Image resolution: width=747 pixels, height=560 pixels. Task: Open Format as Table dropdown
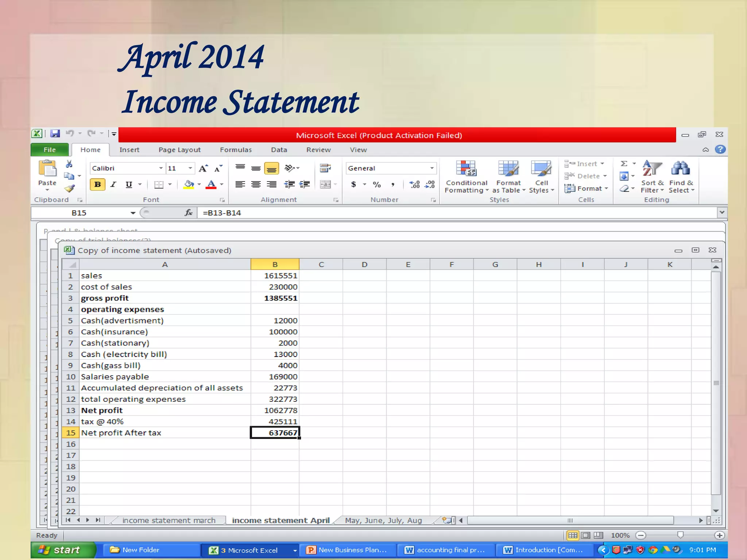(508, 177)
